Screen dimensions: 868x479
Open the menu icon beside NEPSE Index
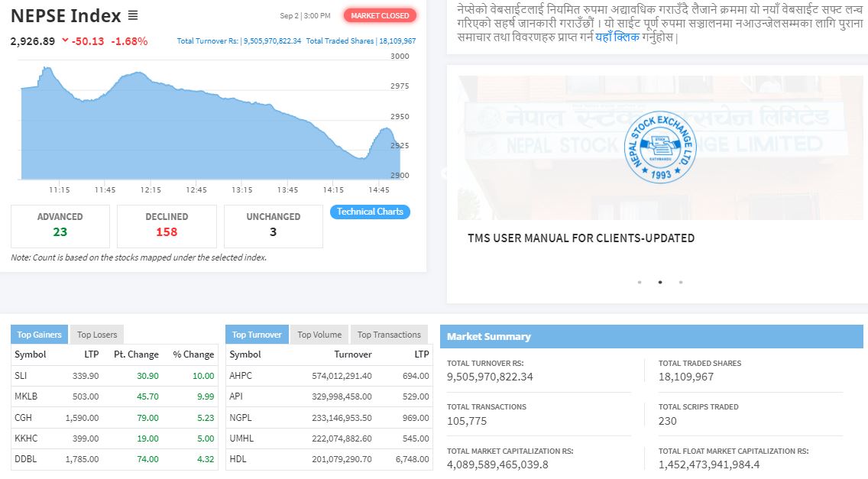click(133, 15)
